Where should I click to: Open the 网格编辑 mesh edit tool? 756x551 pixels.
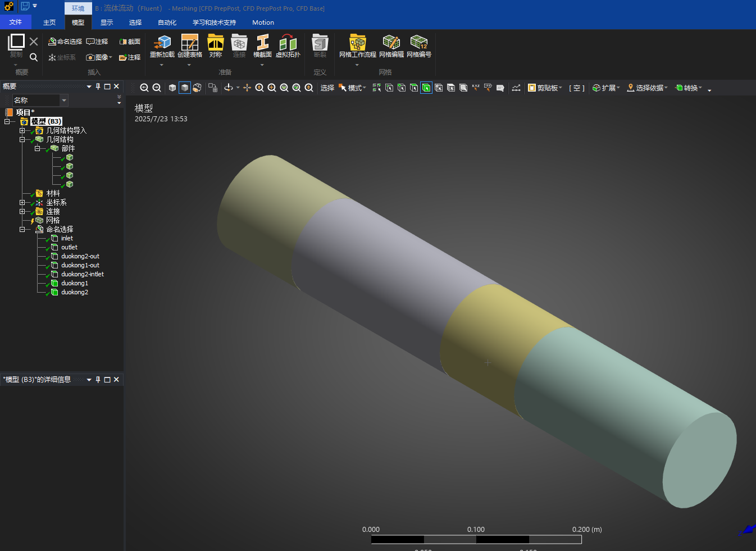pos(391,45)
